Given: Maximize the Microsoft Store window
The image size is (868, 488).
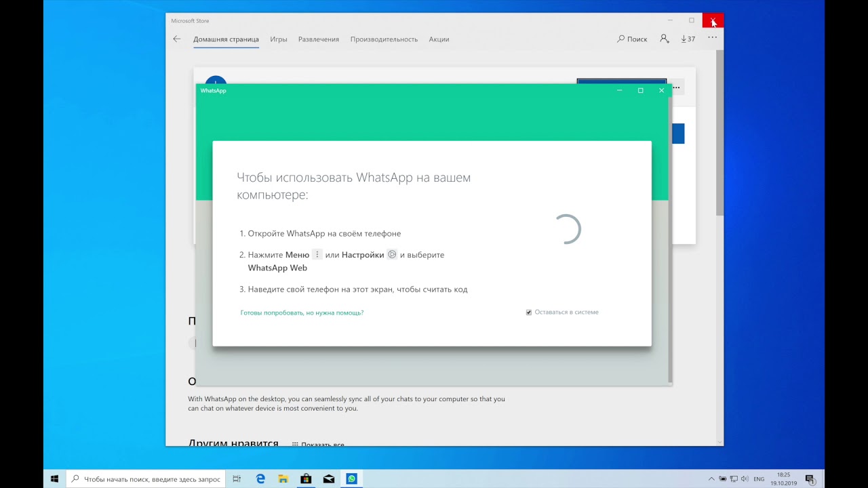Looking at the screenshot, I should (692, 20).
